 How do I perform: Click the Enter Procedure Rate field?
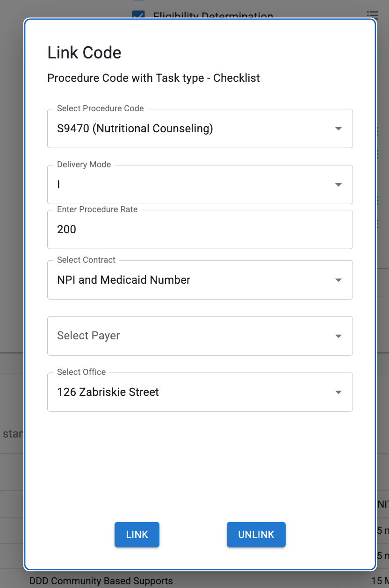tap(200, 229)
